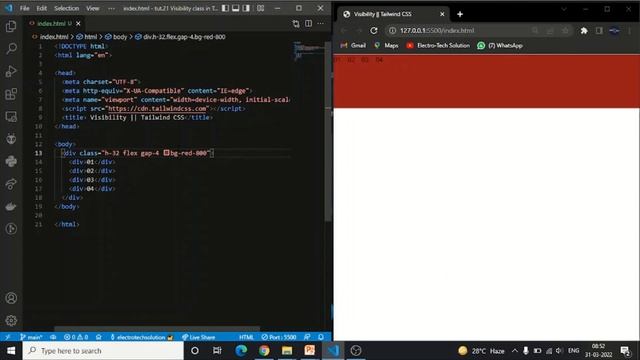Open the Electro-Tech Solution bookmark

click(x=438, y=46)
